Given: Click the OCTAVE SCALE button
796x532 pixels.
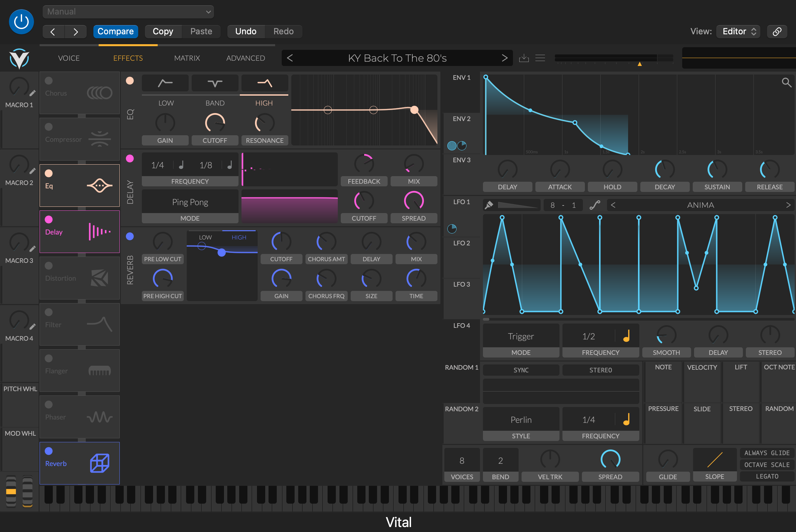Looking at the screenshot, I should (x=767, y=465).
